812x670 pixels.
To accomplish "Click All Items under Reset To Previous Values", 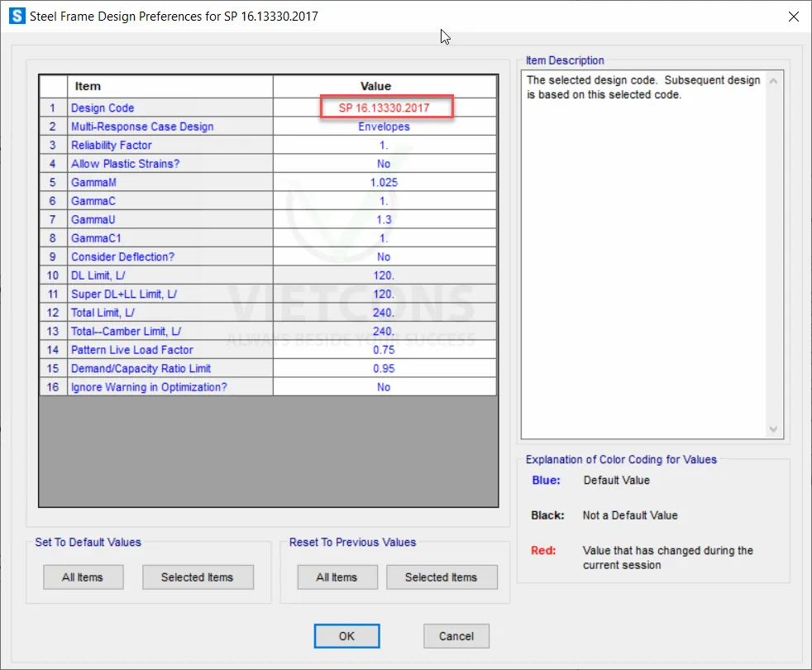I will click(x=337, y=577).
